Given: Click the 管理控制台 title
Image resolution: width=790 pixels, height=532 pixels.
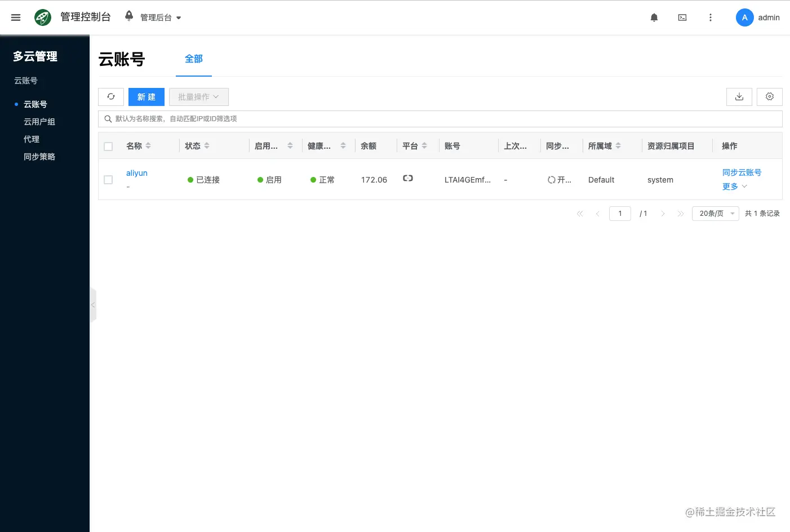Looking at the screenshot, I should click(x=86, y=17).
